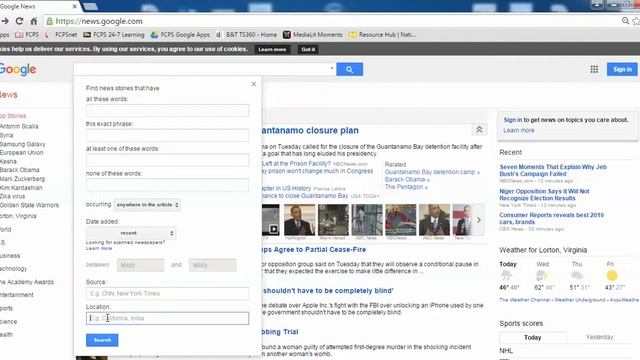Click the 'Sign in' link in the news topics box
The height and width of the screenshot is (360, 640).
click(x=513, y=120)
